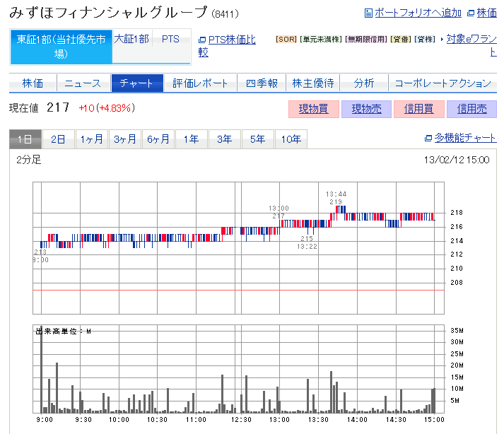Open the 株主優待 tab

[x=313, y=83]
